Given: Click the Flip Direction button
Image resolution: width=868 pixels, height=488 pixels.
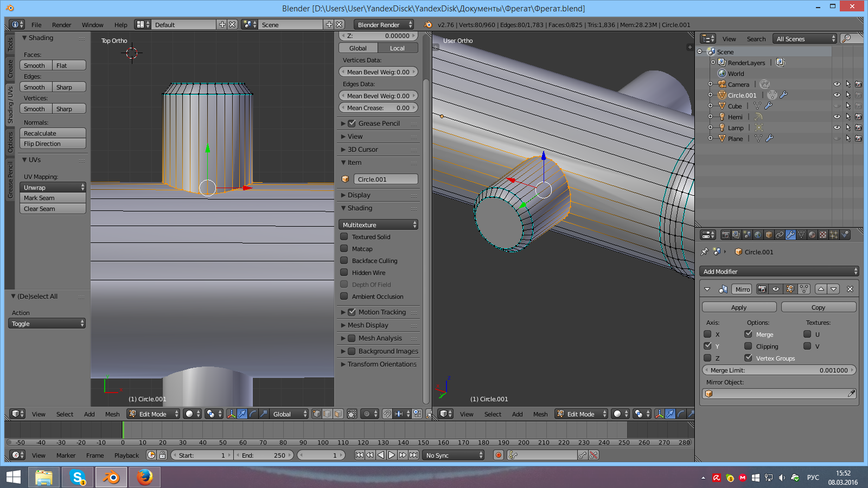Looking at the screenshot, I should [x=53, y=144].
